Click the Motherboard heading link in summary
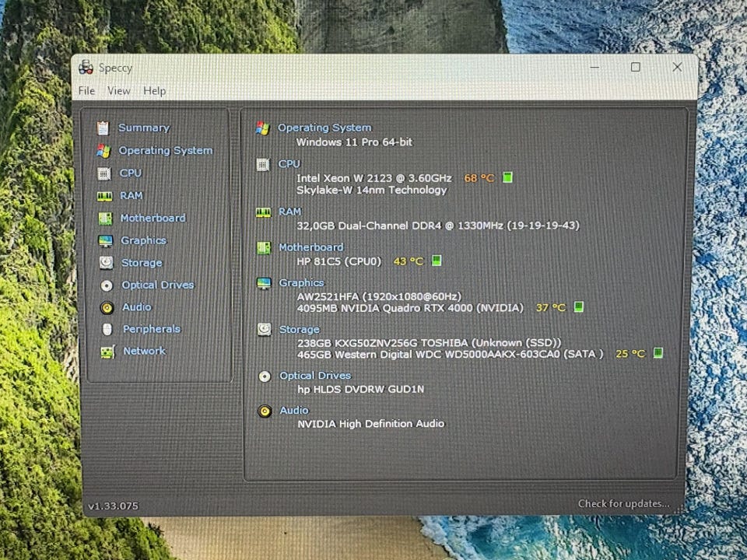The height and width of the screenshot is (560, 747). [x=311, y=247]
